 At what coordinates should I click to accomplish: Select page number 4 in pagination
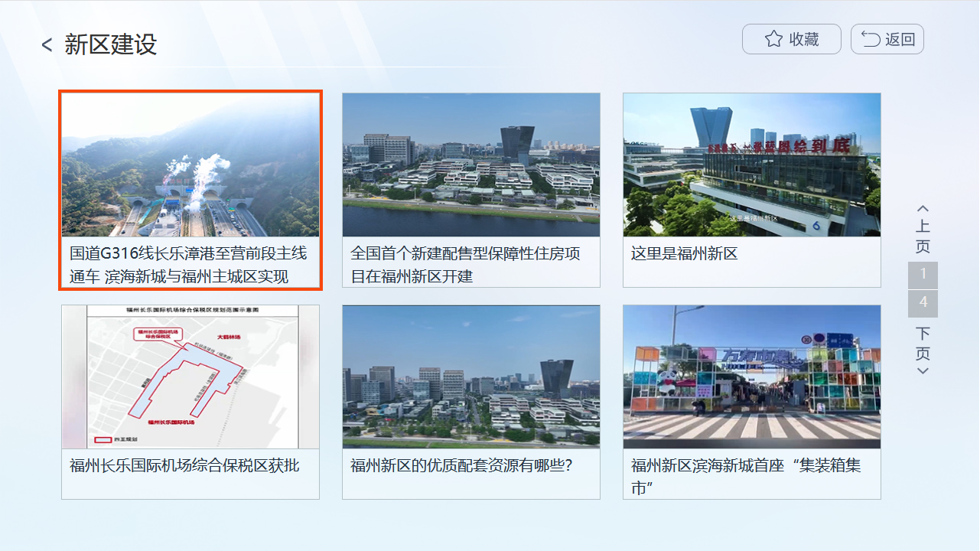pyautogui.click(x=923, y=303)
